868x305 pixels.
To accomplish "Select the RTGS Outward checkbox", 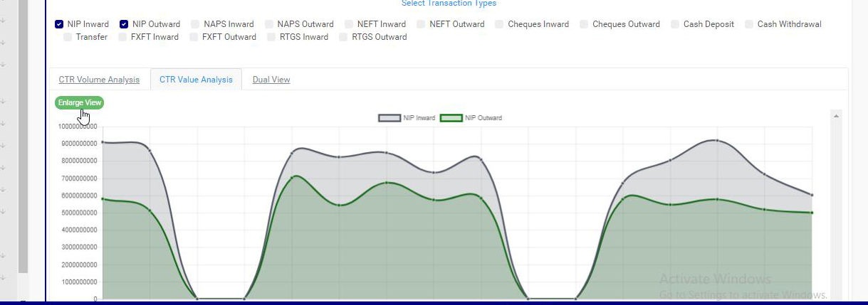I will pos(344,37).
